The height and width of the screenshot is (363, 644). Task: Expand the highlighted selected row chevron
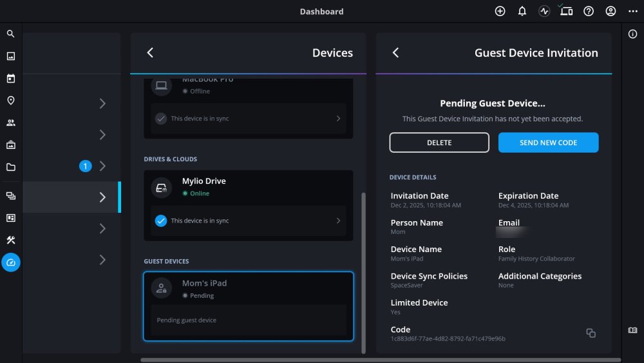coord(102,197)
